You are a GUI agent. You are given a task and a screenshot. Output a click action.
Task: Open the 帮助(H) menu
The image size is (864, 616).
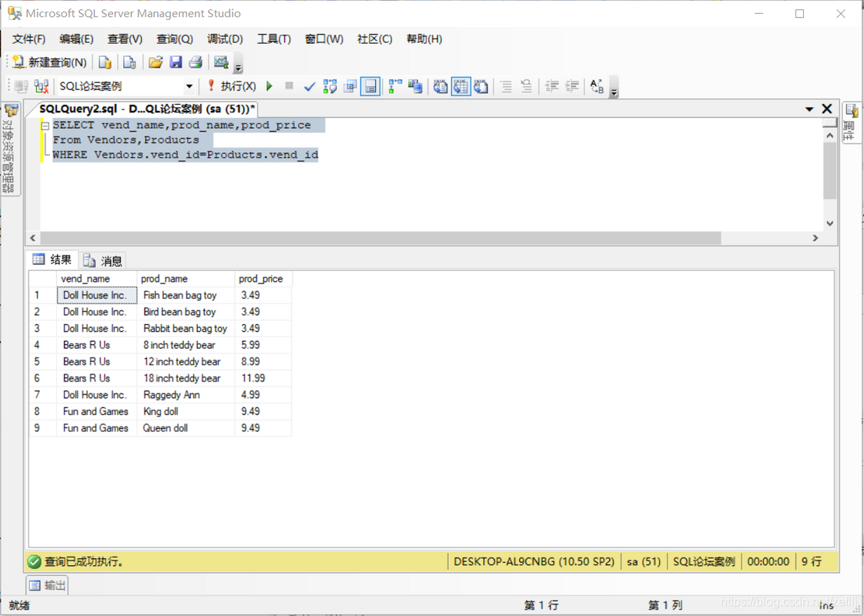click(x=424, y=39)
